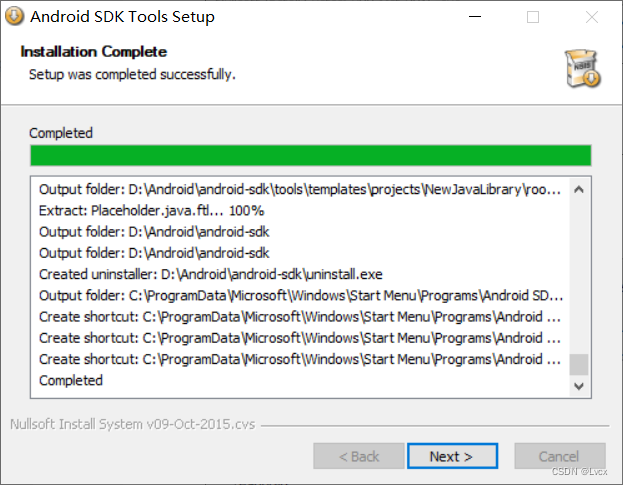Select the "Created uninstaller" log line
The width and height of the screenshot is (623, 485).
[210, 274]
